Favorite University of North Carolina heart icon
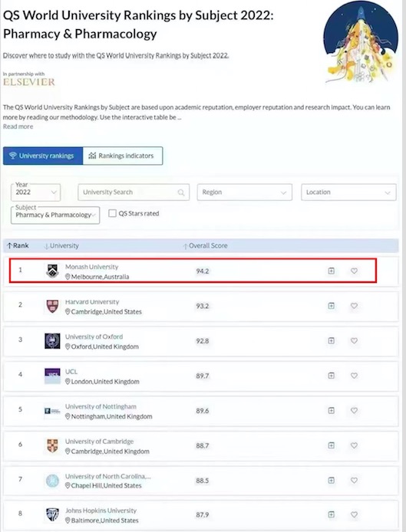Screen dimensions: 406x532 tap(354, 481)
